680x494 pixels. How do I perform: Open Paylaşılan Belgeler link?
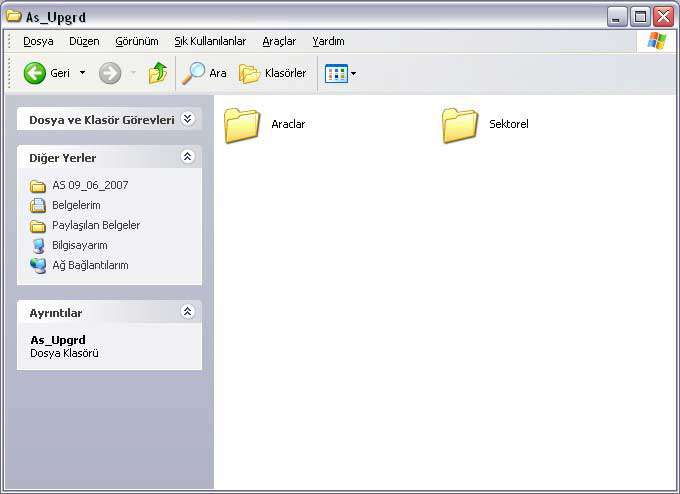pos(96,225)
